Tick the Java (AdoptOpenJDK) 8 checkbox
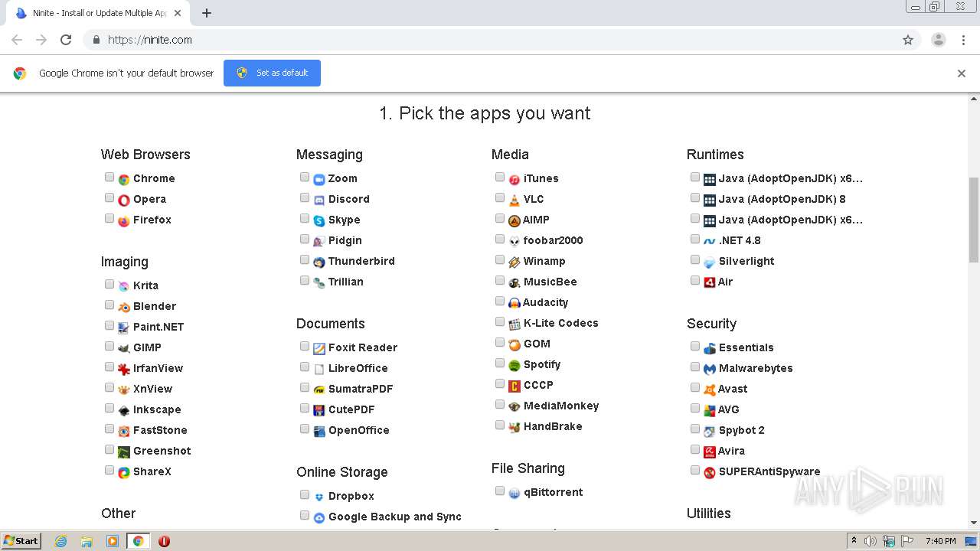The width and height of the screenshot is (980, 551). 695,197
